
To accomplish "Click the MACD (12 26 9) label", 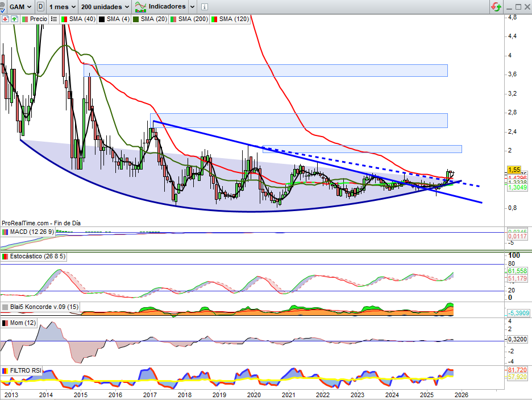I will pos(31,232).
